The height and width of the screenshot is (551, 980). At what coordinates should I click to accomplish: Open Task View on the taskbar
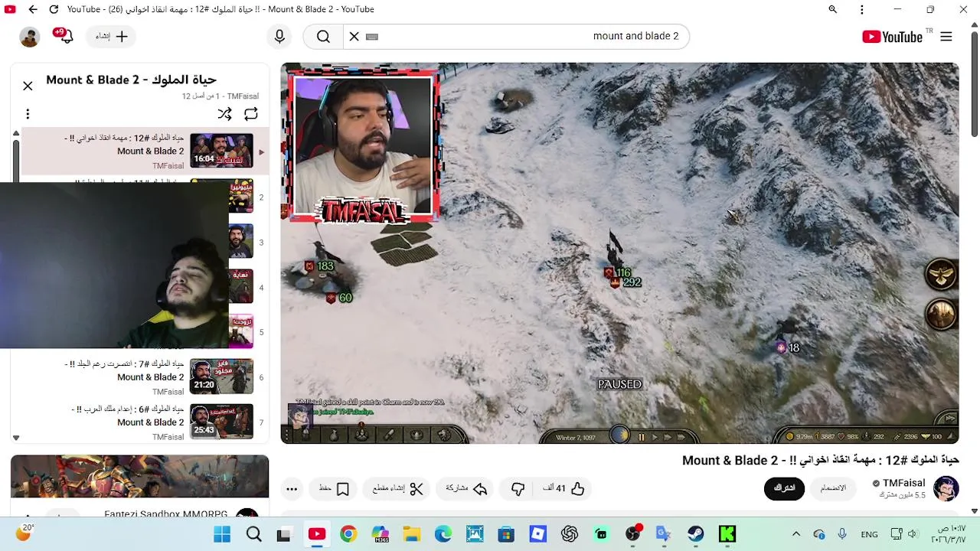284,534
